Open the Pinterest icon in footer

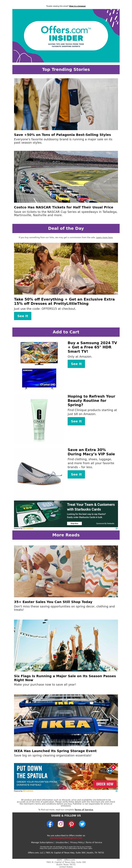72,824
